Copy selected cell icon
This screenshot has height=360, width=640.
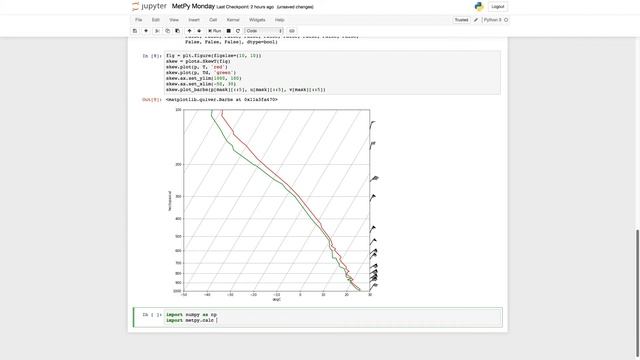click(x=167, y=31)
